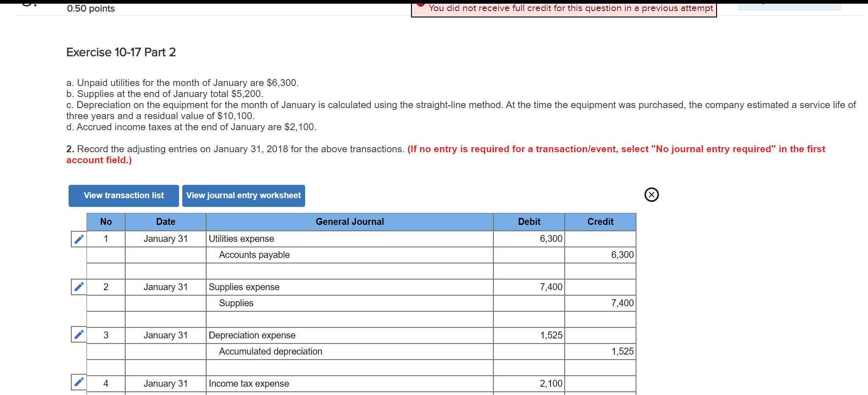Click the Supplies credit account cell
Screen dimensions: 868x395
[350, 303]
